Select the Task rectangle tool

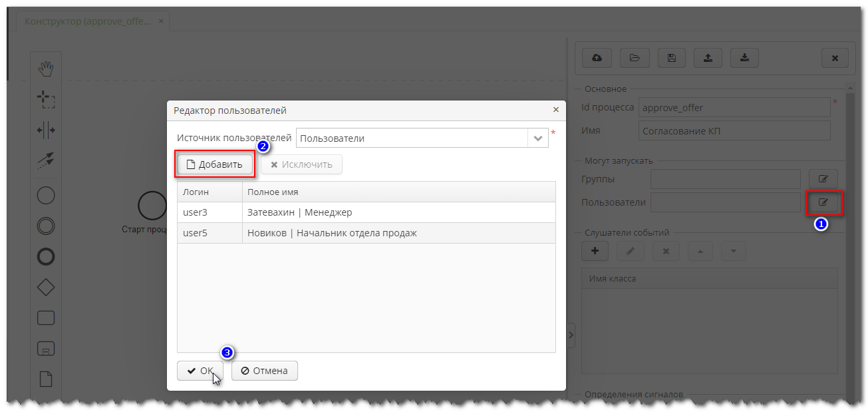[x=45, y=317]
